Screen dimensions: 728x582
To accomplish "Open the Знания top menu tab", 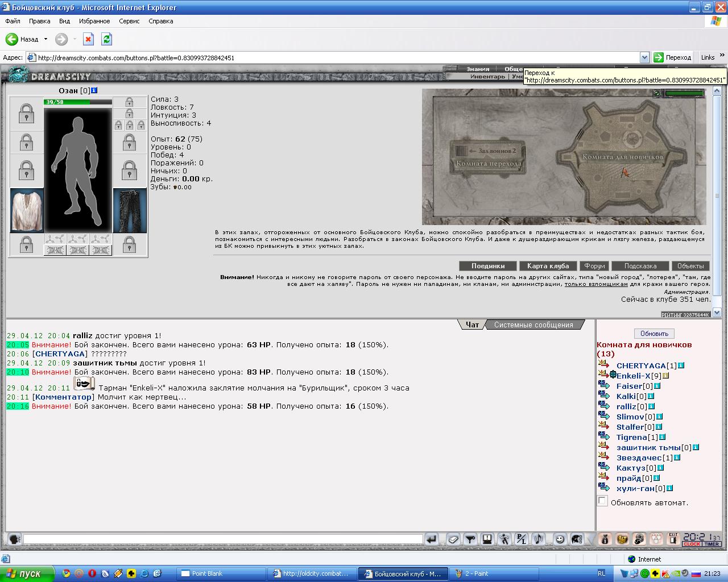I will tap(478, 69).
